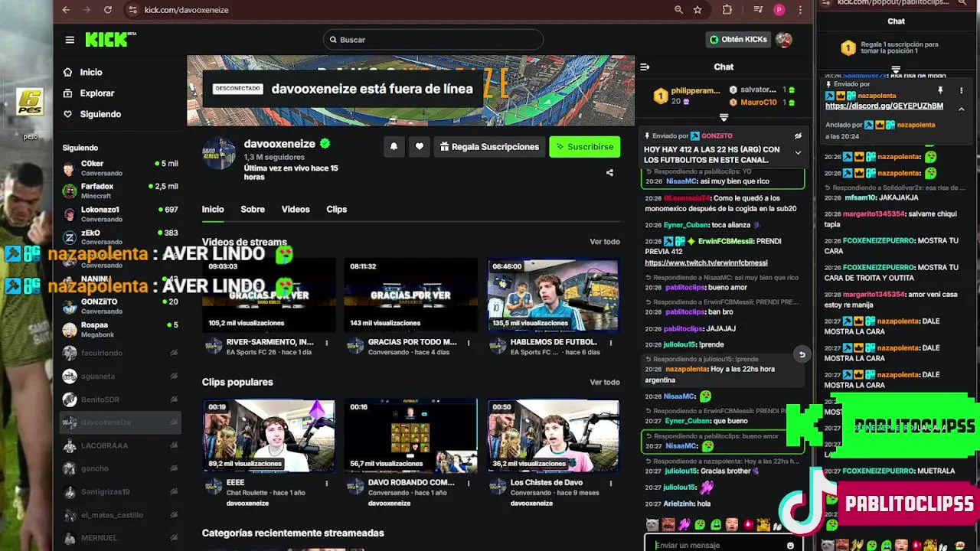Expand the gift leaderboard under philipperam
This screenshot has height=551, width=980.
tap(724, 117)
